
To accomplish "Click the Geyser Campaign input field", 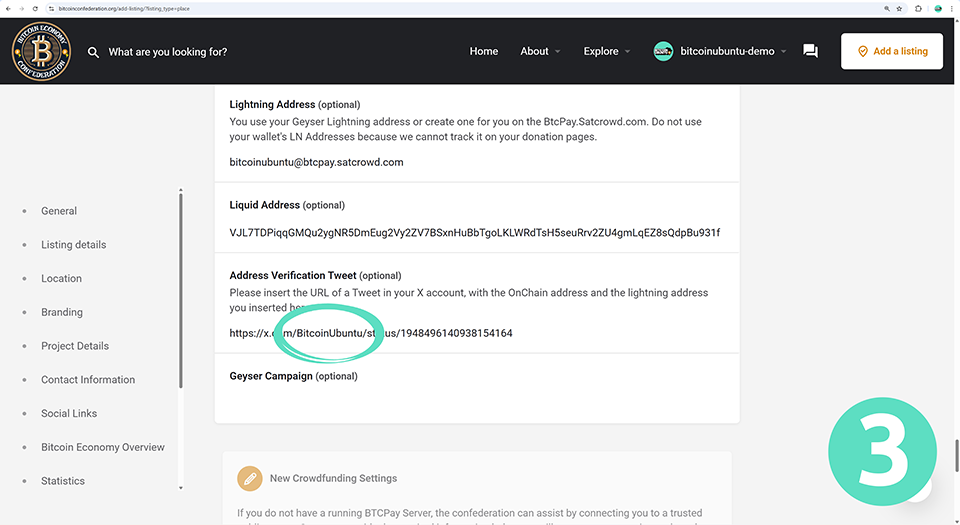I will [476, 400].
